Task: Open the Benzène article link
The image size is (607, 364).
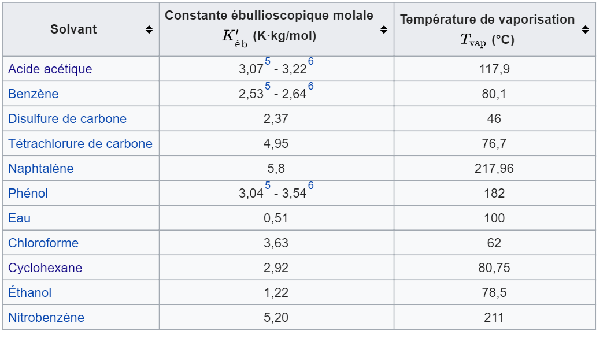Action: tap(34, 94)
